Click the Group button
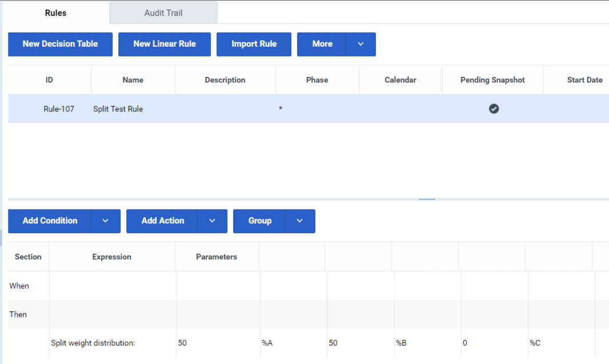The height and width of the screenshot is (364, 609). [x=259, y=221]
